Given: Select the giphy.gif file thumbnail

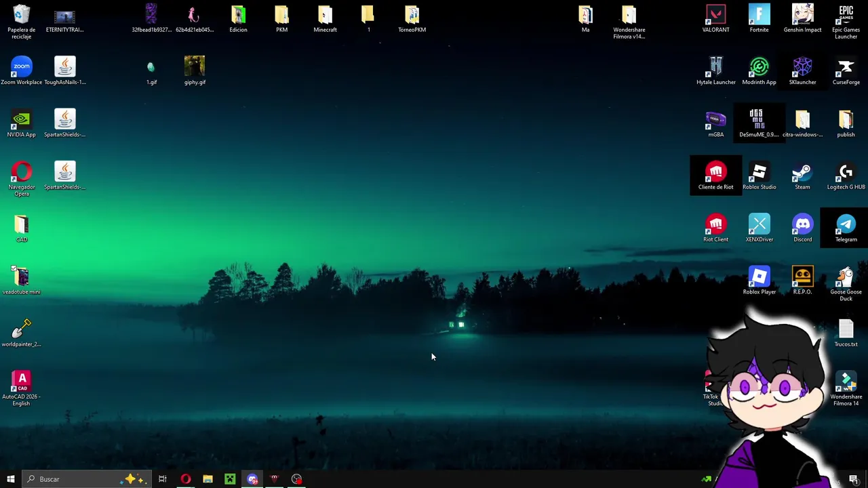Looking at the screenshot, I should coord(195,70).
